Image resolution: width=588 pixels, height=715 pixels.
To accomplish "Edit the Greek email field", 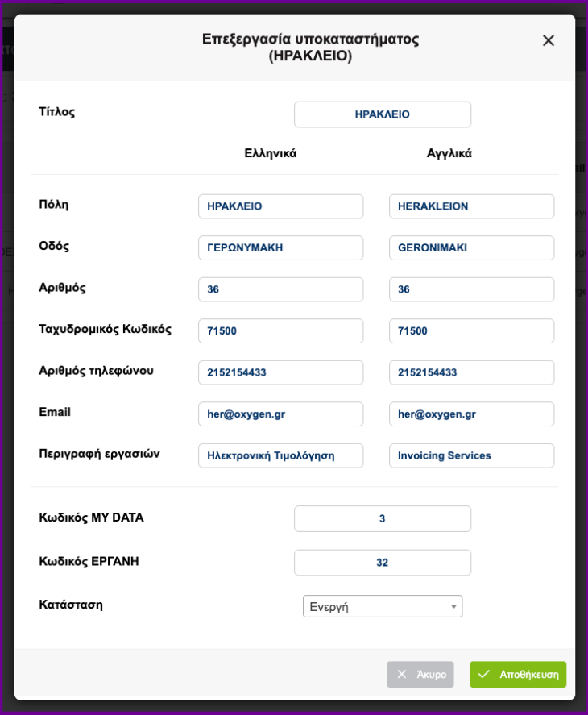I will coord(280,414).
